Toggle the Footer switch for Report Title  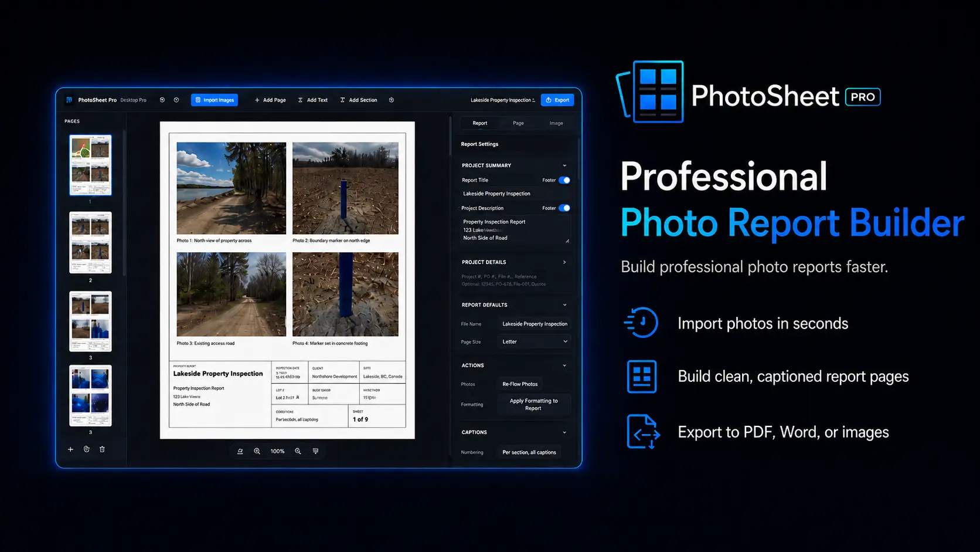(564, 180)
